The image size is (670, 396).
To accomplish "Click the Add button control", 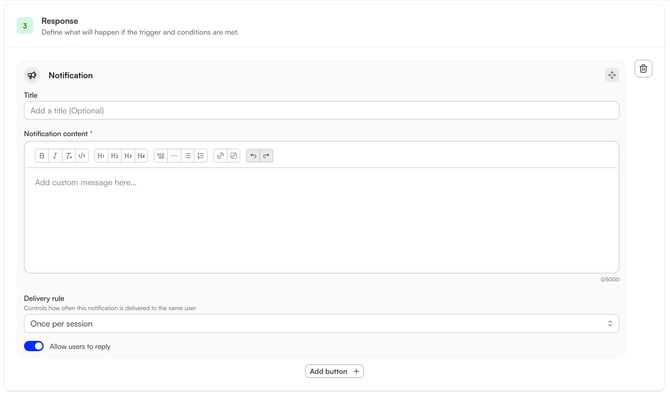I will click(334, 371).
